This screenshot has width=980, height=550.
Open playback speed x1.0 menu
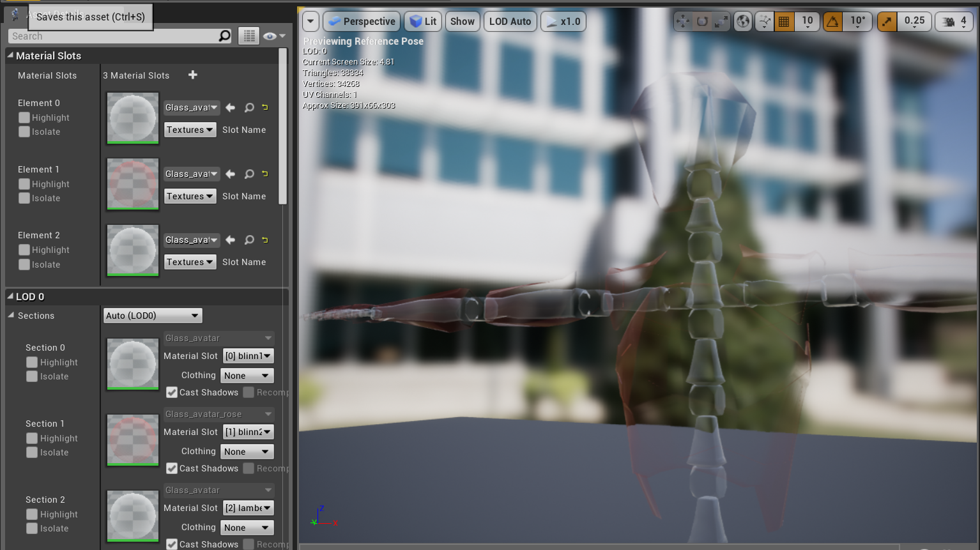tap(563, 21)
